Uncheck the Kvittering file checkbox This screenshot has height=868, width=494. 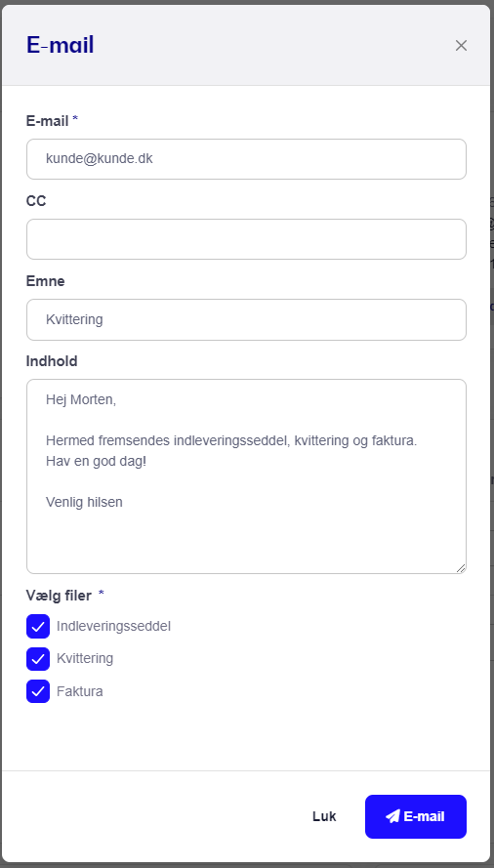(38, 659)
